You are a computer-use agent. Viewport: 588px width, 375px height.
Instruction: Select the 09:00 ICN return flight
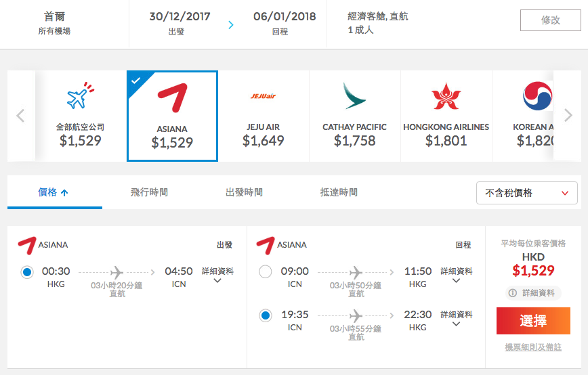[x=266, y=271]
